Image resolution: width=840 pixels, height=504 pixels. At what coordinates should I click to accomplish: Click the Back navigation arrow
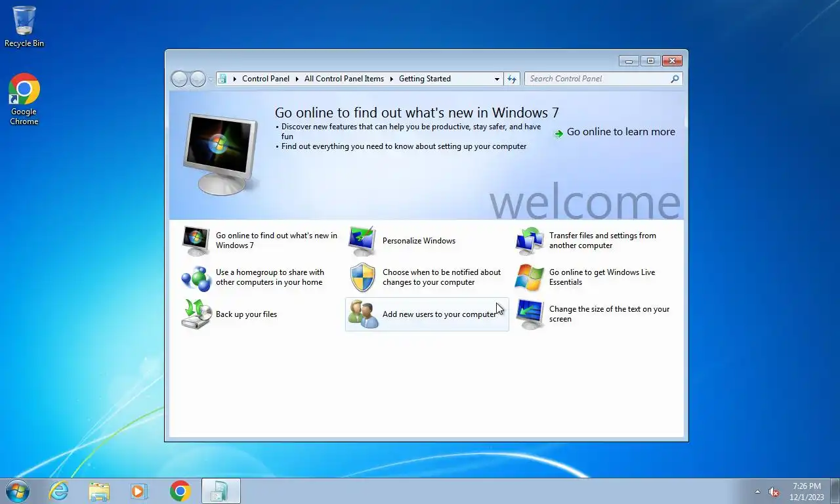pos(179,79)
